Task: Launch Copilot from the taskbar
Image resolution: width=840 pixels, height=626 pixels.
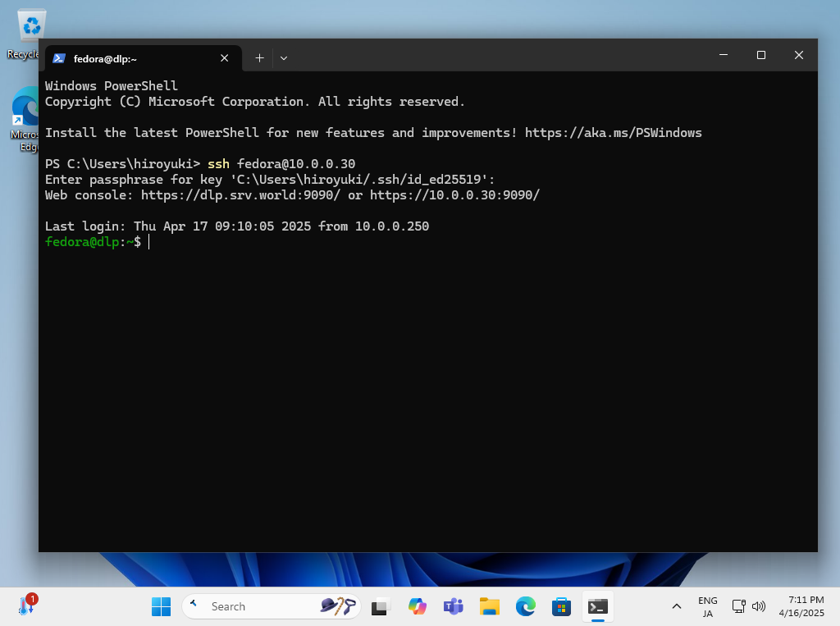Action: click(418, 606)
